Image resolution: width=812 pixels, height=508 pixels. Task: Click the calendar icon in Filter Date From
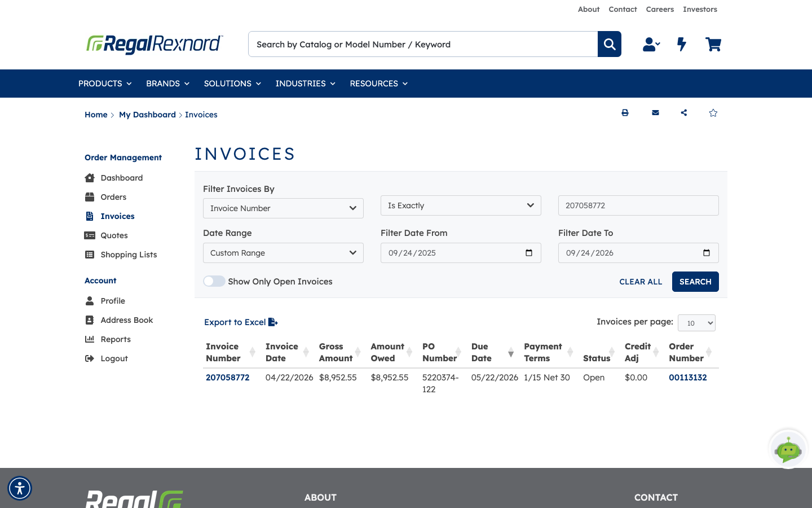click(529, 253)
